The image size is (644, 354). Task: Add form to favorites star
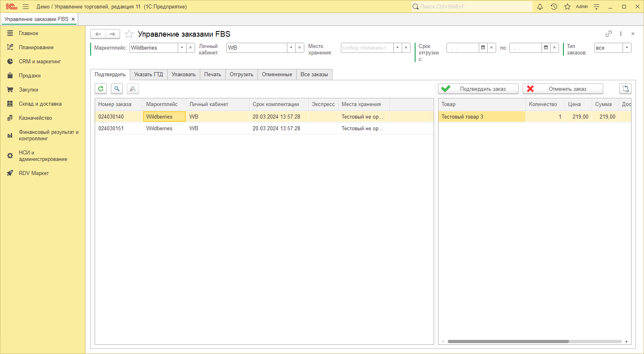click(x=129, y=34)
